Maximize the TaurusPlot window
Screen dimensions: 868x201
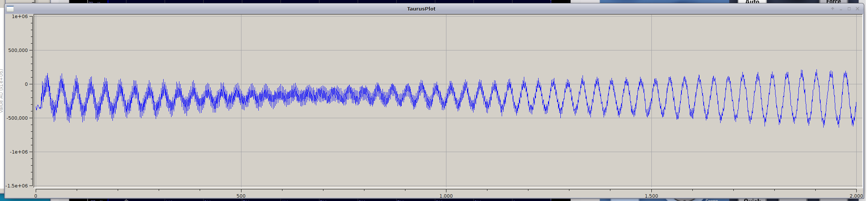(849, 9)
